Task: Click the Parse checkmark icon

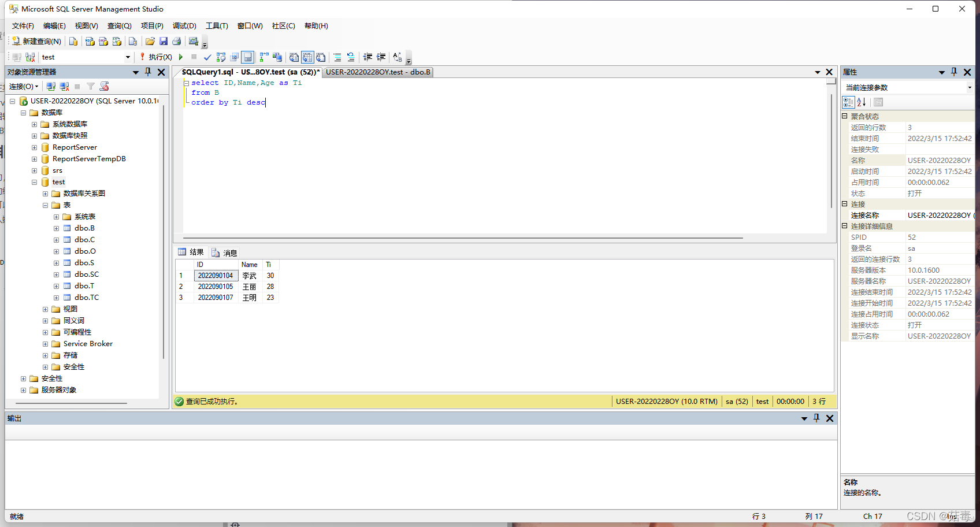Action: pos(207,57)
